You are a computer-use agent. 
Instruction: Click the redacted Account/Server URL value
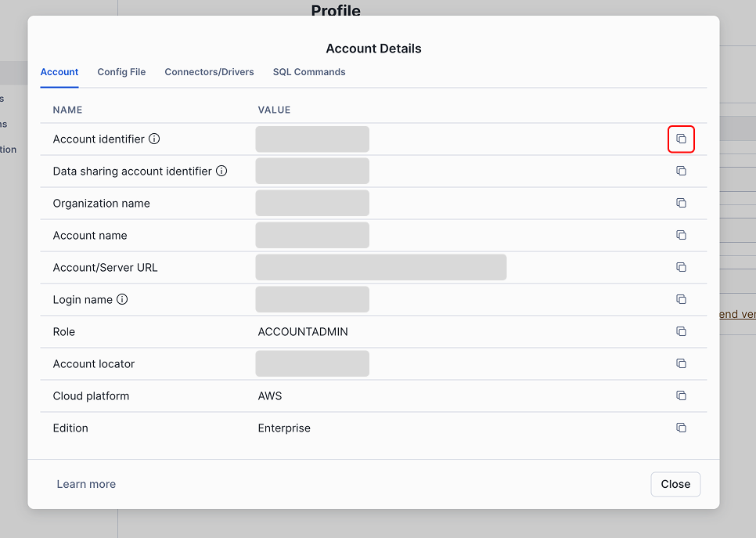(x=380, y=267)
